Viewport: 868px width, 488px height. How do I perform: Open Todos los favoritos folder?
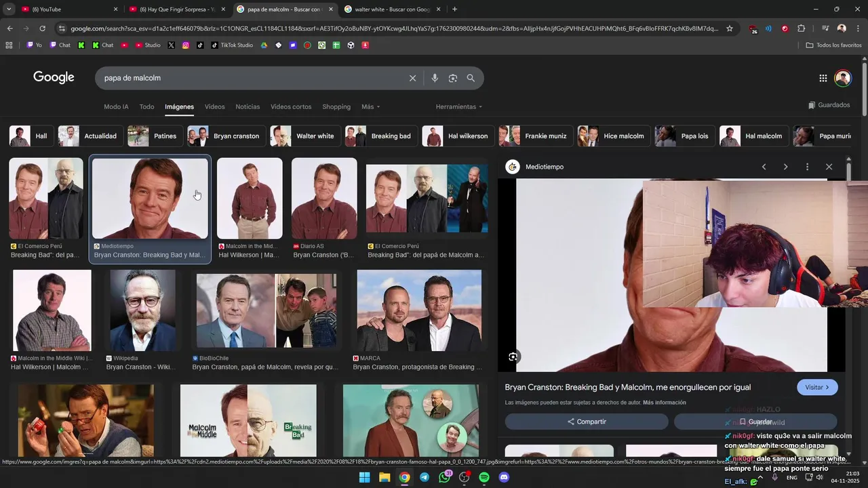(833, 45)
